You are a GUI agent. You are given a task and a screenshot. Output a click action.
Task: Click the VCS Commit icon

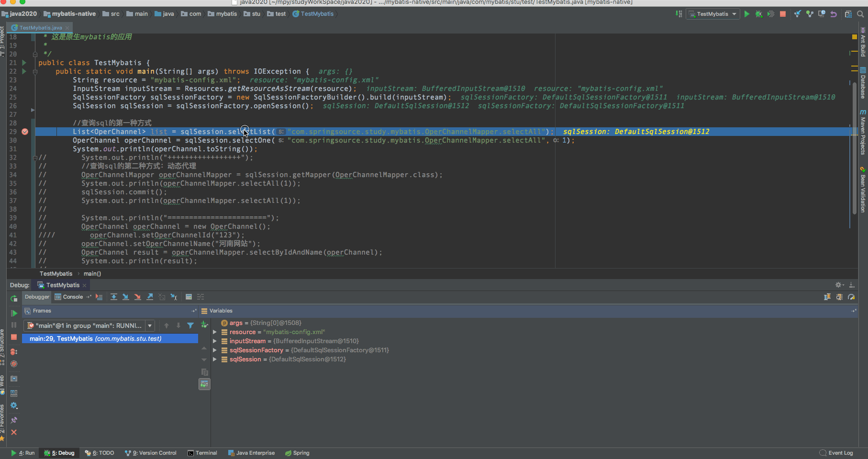click(810, 14)
